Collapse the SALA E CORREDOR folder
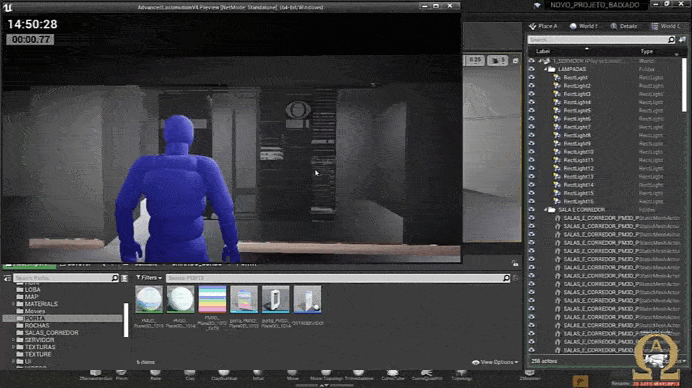692x388 pixels. (x=545, y=210)
